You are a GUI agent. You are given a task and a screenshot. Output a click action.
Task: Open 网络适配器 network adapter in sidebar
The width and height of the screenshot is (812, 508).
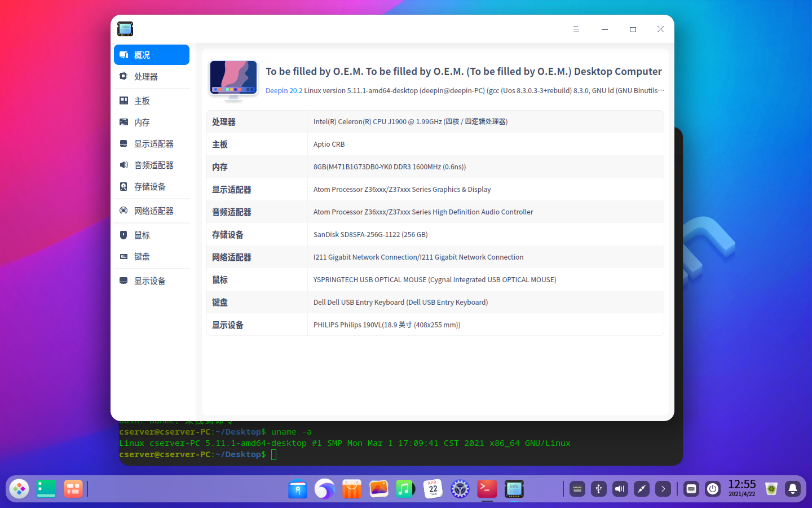pyautogui.click(x=152, y=211)
